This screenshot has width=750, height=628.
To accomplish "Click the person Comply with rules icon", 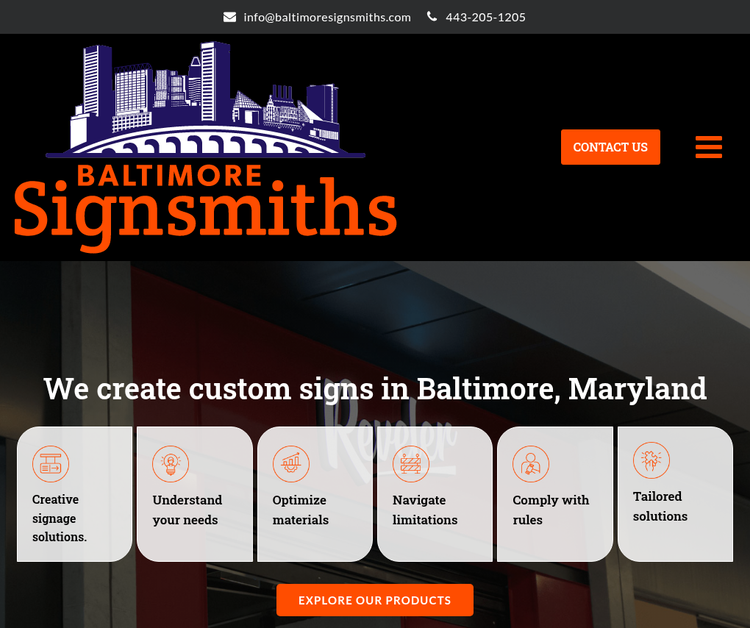I will pyautogui.click(x=531, y=464).
